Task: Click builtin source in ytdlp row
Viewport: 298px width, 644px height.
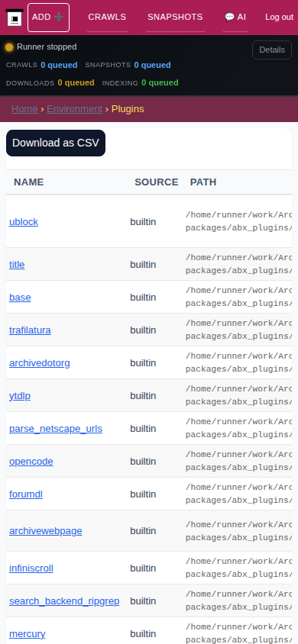Action: [143, 396]
